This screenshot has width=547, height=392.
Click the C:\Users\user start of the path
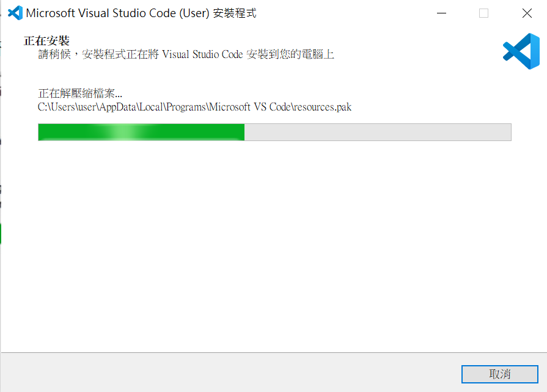click(67, 107)
